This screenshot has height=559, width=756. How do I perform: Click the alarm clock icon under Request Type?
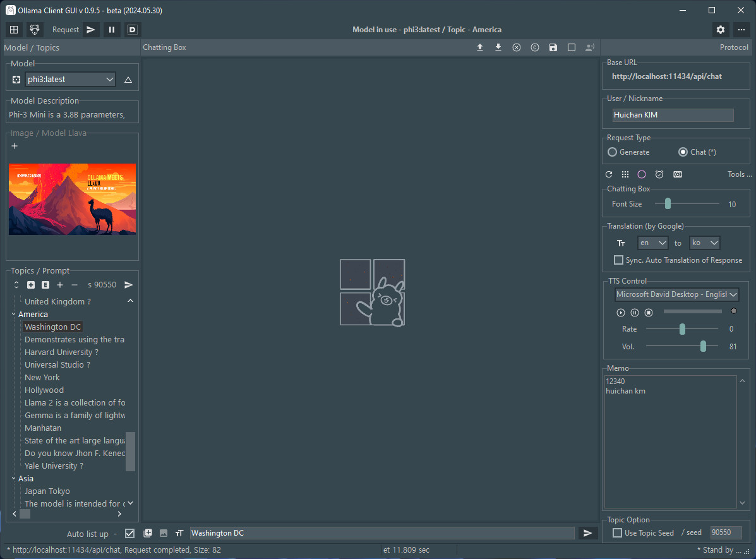(x=659, y=174)
